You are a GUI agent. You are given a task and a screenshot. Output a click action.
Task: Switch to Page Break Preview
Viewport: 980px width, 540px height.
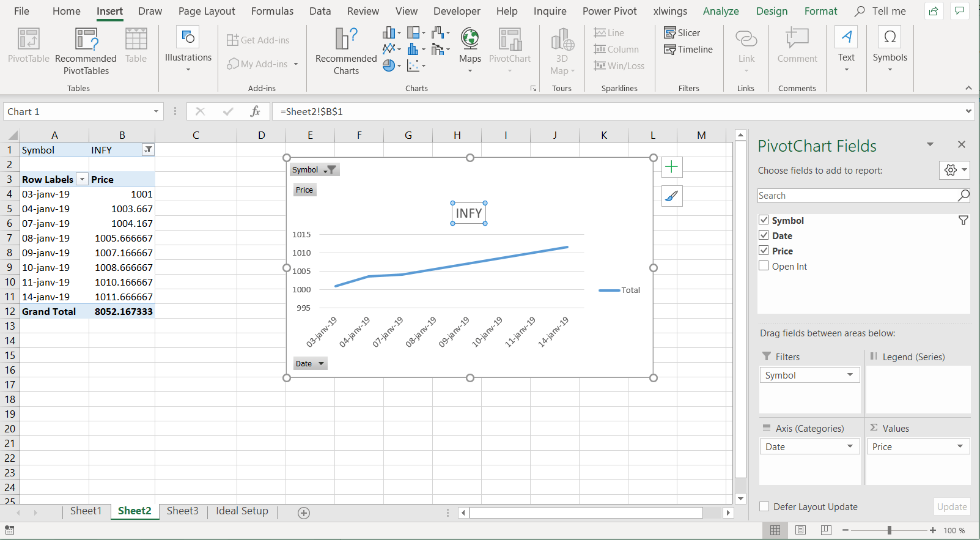(826, 530)
